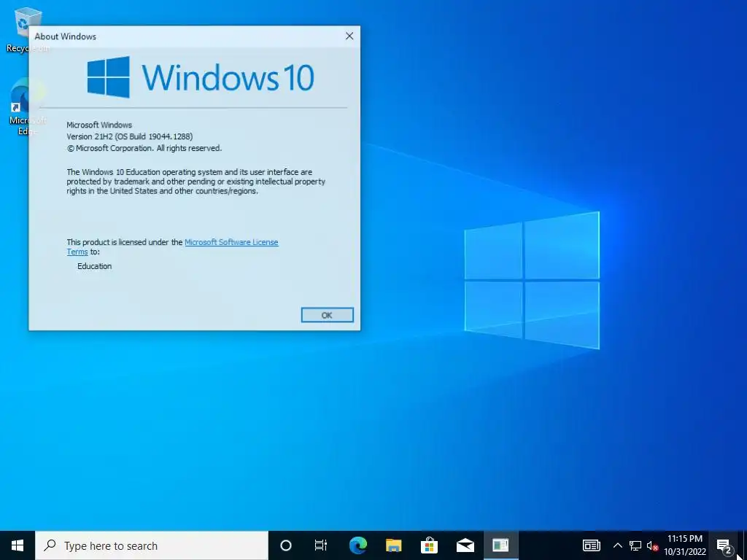747x560 pixels.
Task: Open News and interests on the taskbar
Action: (x=591, y=545)
